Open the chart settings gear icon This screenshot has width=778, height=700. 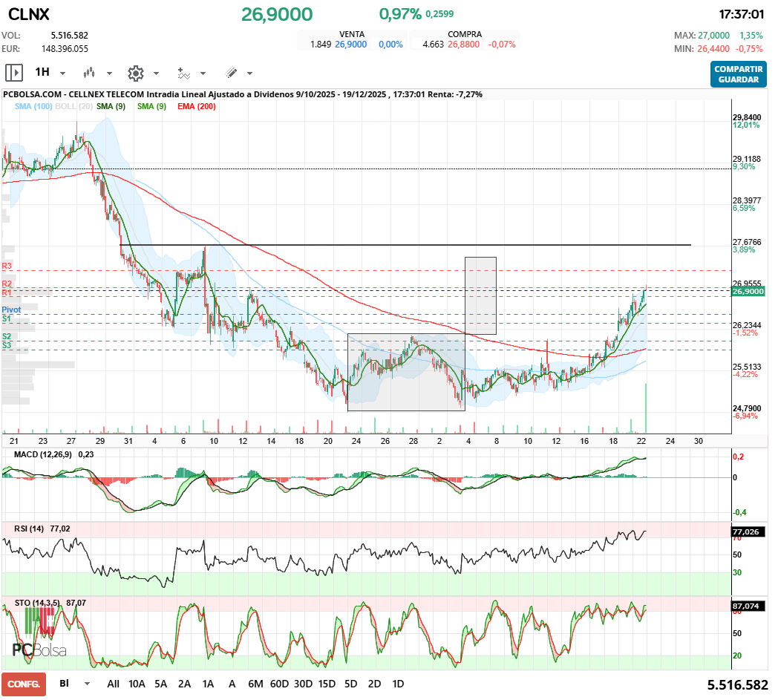[x=135, y=72]
